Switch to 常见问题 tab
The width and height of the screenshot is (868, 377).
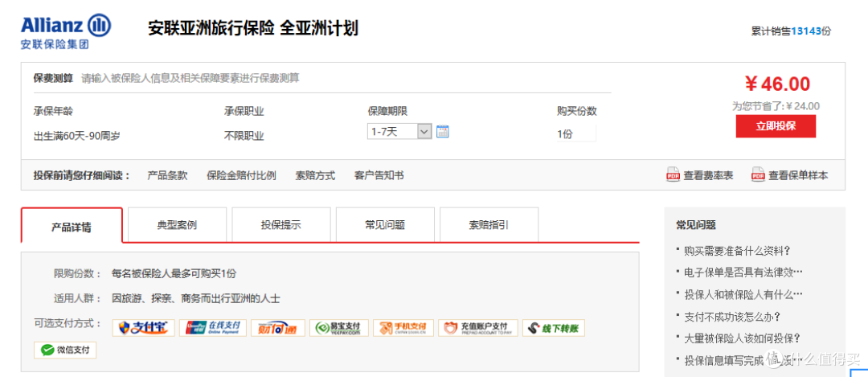coord(385,225)
